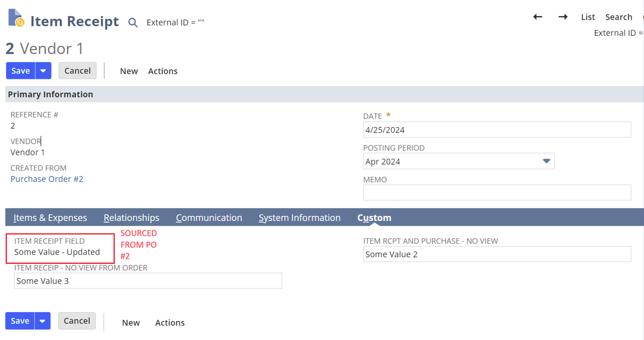This screenshot has width=644, height=340.
Task: Open the bottom Save button dropdown arrow
Action: coord(43,321)
